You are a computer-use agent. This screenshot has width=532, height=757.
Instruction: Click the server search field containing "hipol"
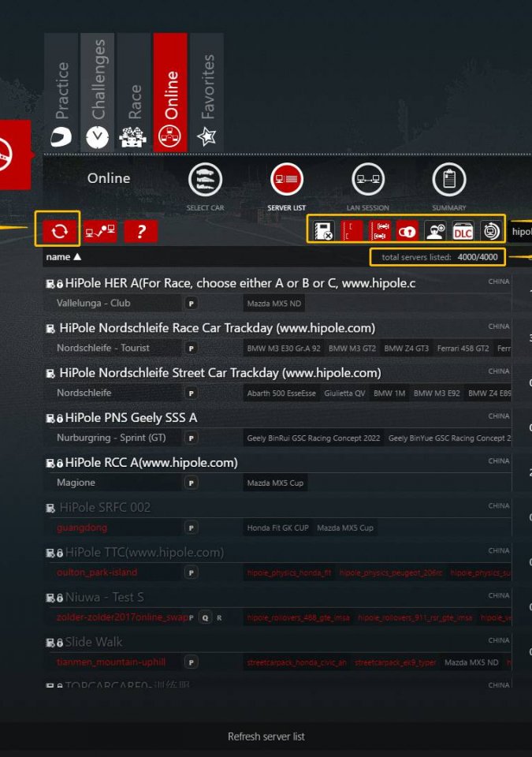[520, 232]
